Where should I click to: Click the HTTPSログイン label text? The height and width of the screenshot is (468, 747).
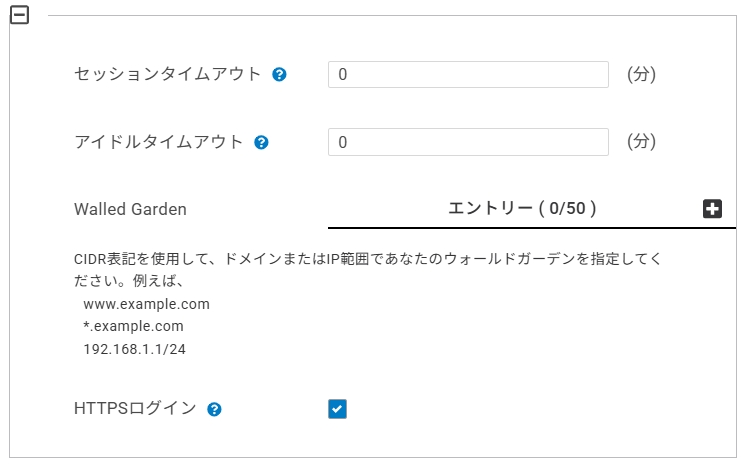(135, 408)
